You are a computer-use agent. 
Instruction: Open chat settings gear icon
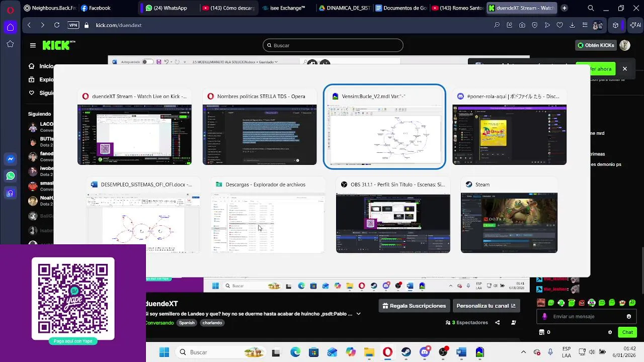[x=610, y=332]
